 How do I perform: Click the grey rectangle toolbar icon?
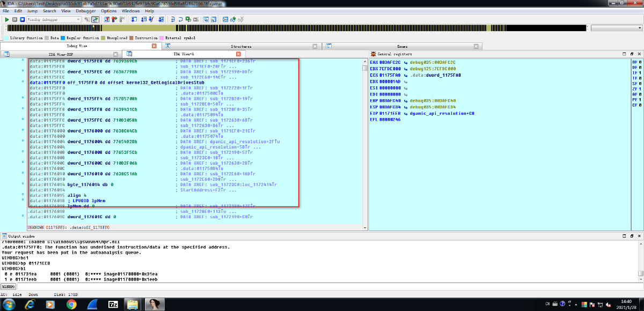pyautogui.click(x=196, y=19)
